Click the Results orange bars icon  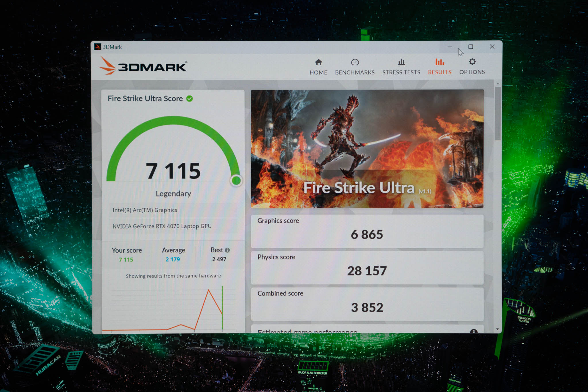tap(440, 62)
